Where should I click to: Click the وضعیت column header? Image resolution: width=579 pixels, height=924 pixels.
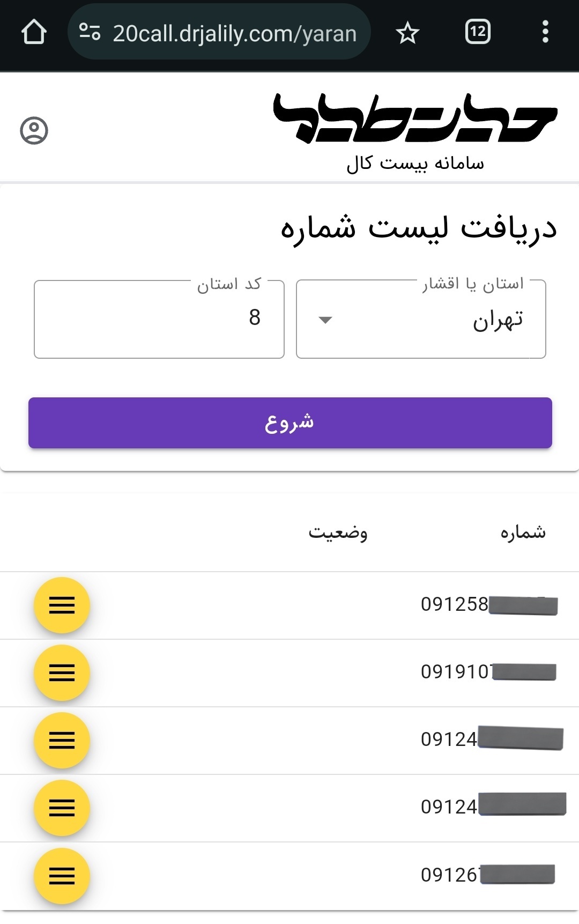(338, 533)
